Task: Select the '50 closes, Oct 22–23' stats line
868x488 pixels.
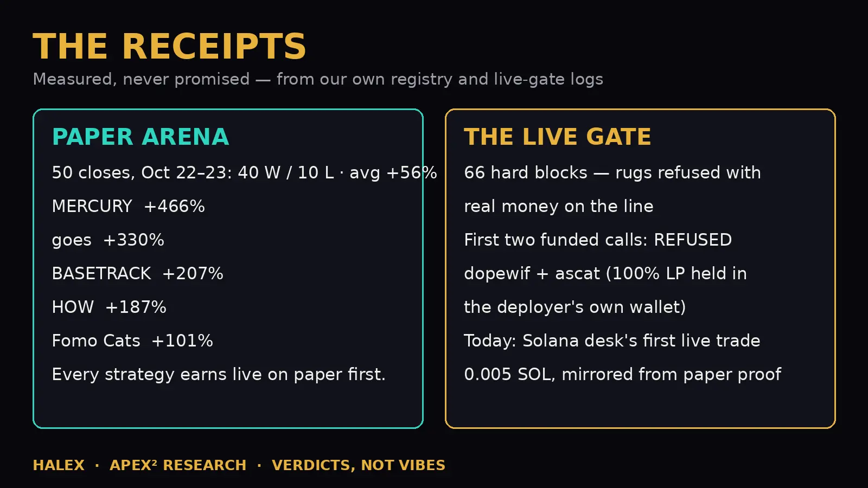Action: [244, 172]
